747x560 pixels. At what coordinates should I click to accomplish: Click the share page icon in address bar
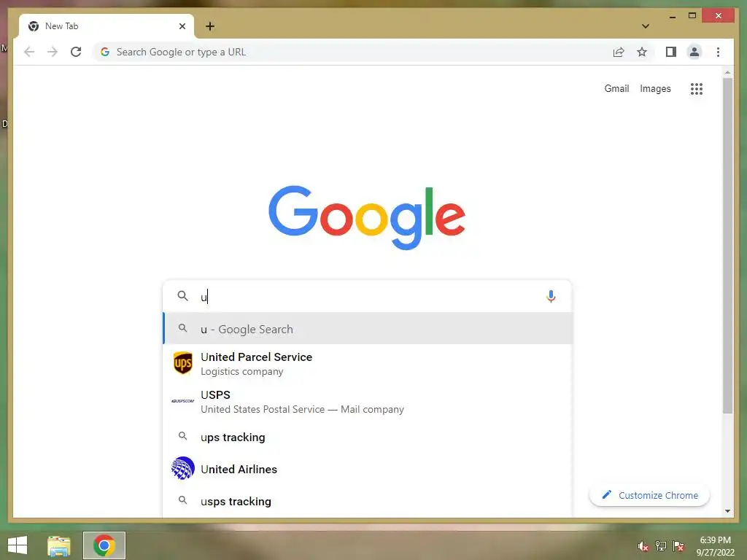pyautogui.click(x=619, y=52)
